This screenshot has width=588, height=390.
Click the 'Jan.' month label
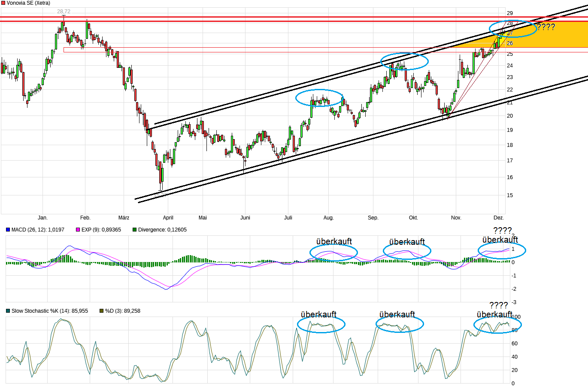click(42, 218)
